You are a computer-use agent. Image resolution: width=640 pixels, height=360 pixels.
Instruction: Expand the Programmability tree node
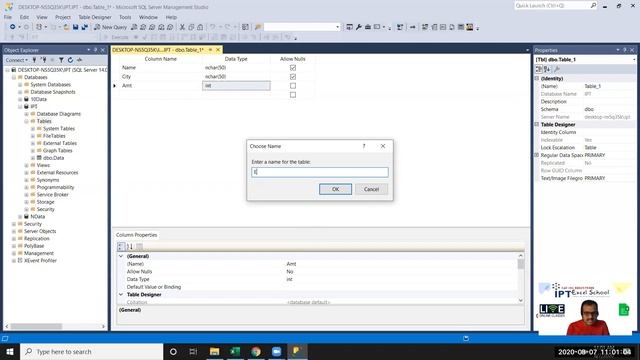pos(27,187)
